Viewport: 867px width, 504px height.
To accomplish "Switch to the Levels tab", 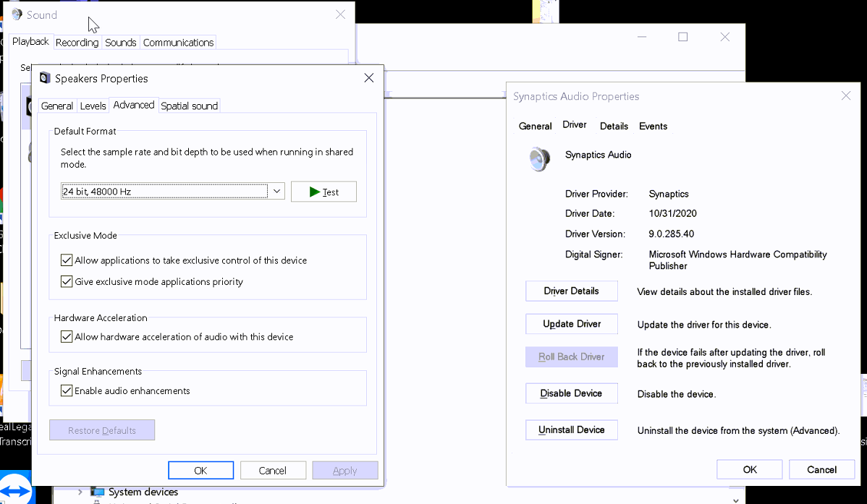I will pos(93,106).
